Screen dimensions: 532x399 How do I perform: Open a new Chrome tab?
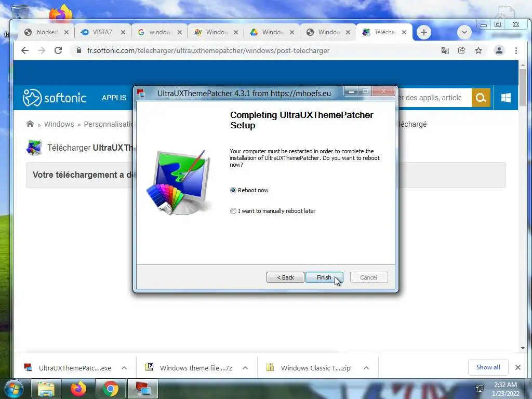pos(424,32)
